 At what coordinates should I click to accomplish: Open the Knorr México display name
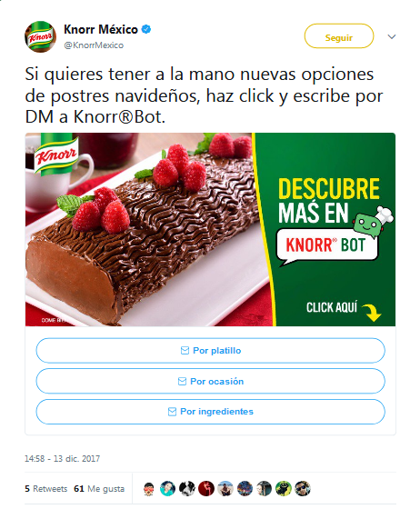(x=101, y=29)
